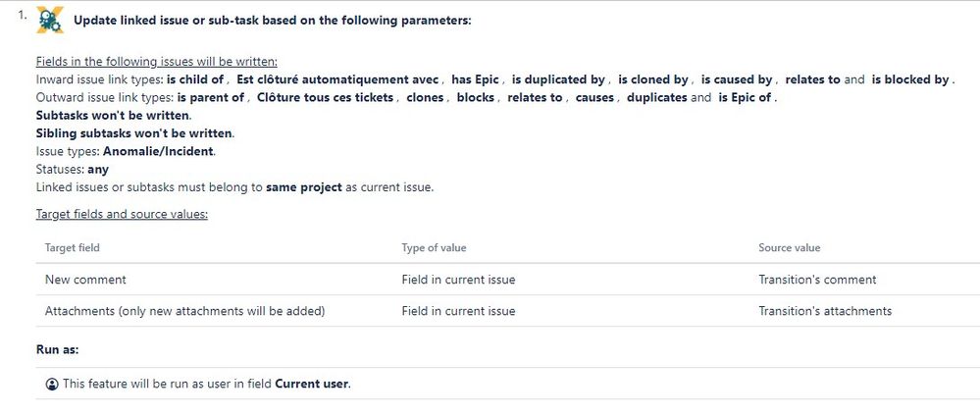The width and height of the screenshot is (980, 414).
Task: Click the JWT post-function logo icon
Action: [x=50, y=20]
